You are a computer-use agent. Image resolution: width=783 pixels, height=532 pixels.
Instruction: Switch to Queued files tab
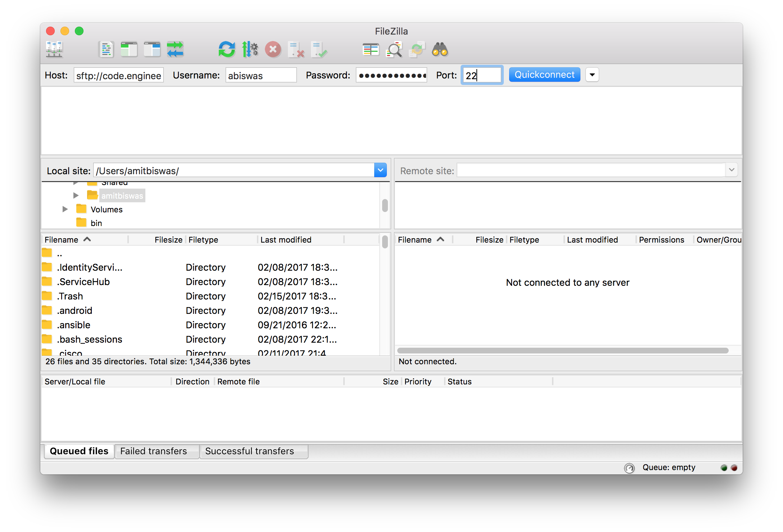point(79,451)
